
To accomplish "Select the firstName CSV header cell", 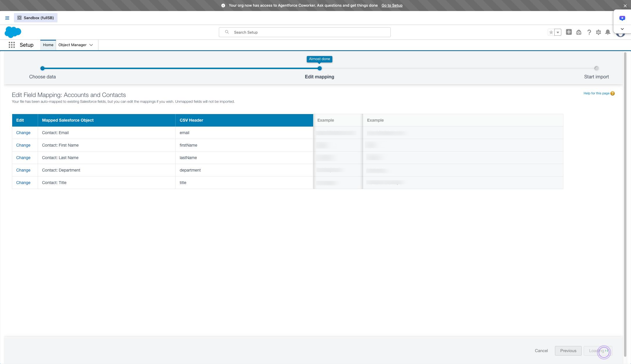I will coord(244,145).
